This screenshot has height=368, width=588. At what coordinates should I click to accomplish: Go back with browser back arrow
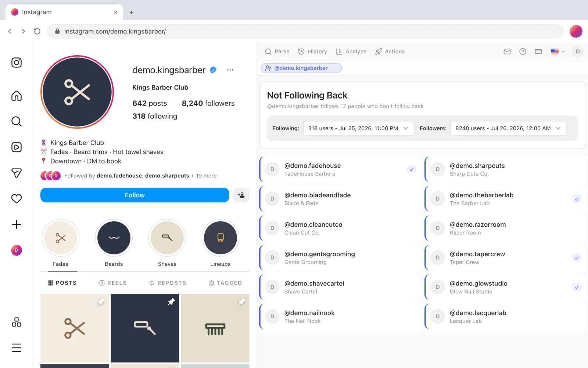coord(10,31)
